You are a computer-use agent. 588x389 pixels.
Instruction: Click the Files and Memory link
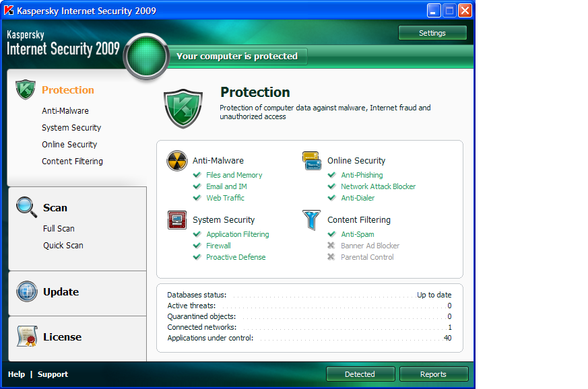pyautogui.click(x=234, y=175)
